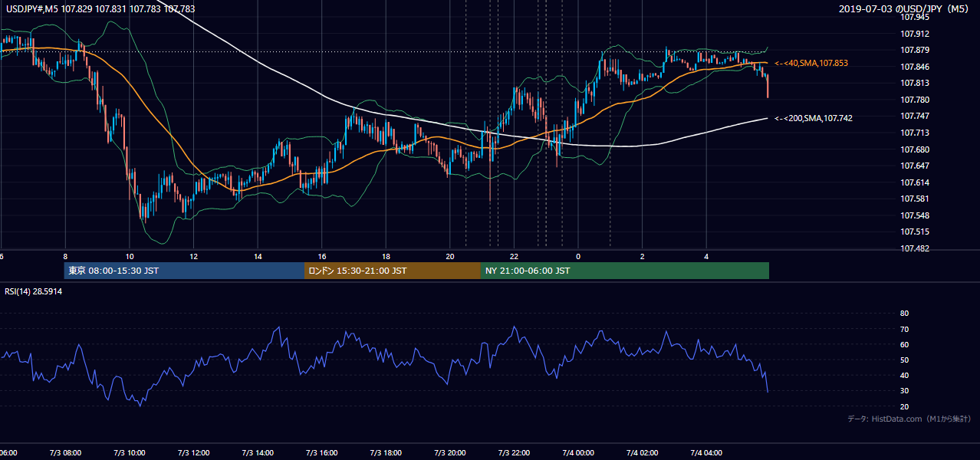Image resolution: width=980 pixels, height=460 pixels.
Task: Click hour label 16 under the price chart
Action: coord(322,256)
